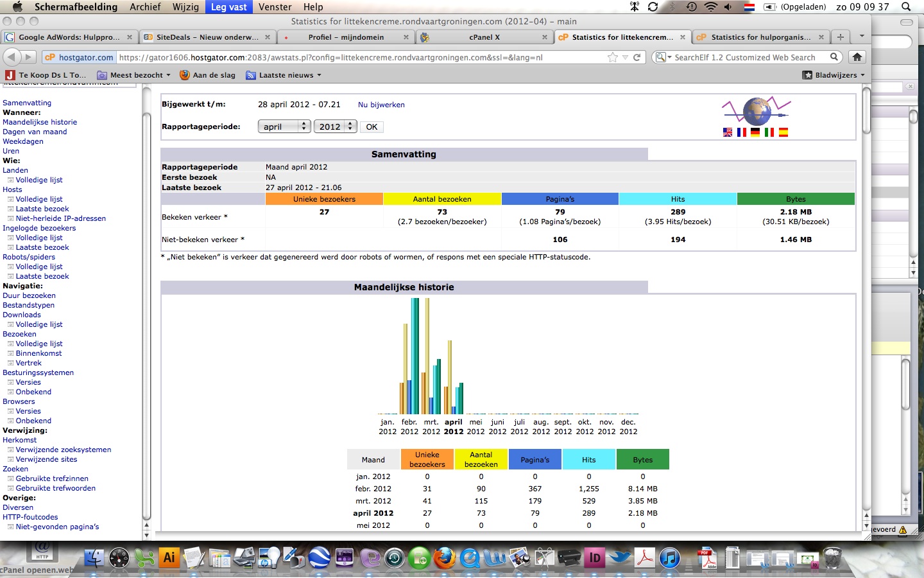The height and width of the screenshot is (578, 924).
Task: Switch to the Profiel – mijndomein tab
Action: point(346,37)
